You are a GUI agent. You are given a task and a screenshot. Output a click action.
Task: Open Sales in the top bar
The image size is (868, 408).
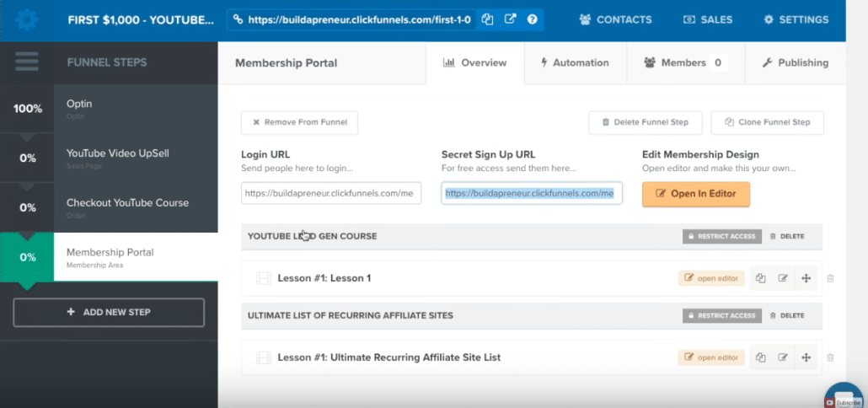[x=708, y=20]
